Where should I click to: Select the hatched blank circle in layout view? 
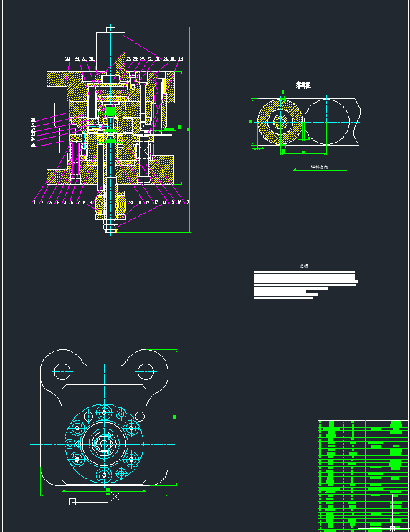280,122
